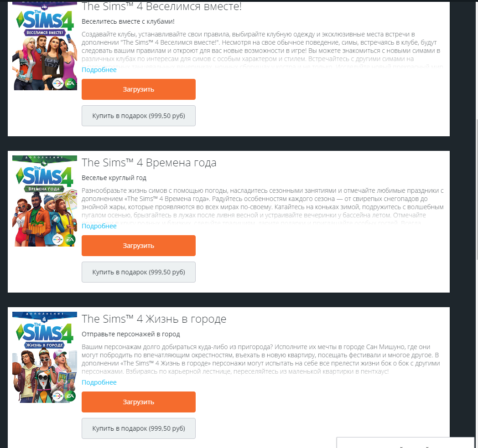Open the Жизнь в городе box art thumbnail
This screenshot has width=478, height=448.
pos(45,357)
